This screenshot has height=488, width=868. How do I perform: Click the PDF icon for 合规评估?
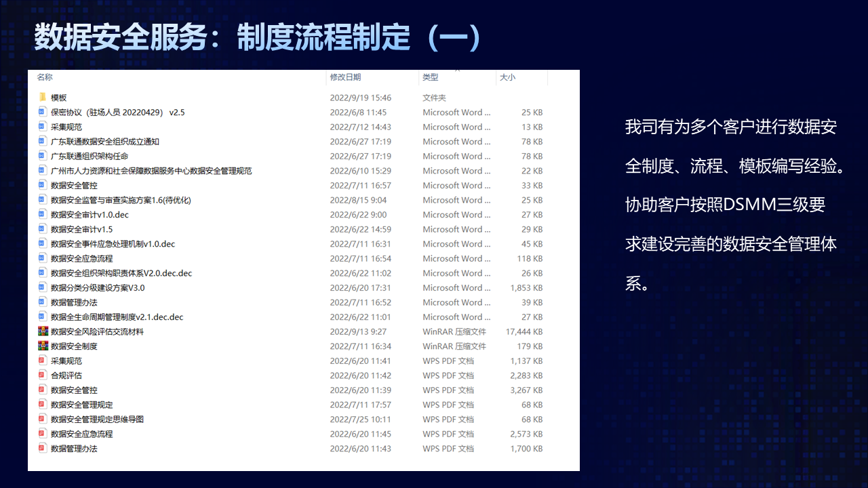coord(42,375)
